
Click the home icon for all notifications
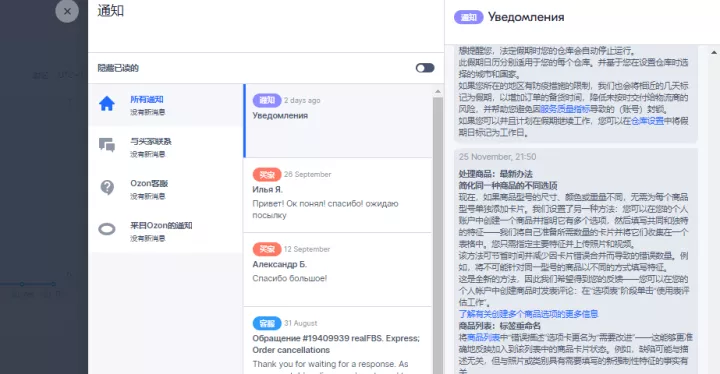click(x=107, y=103)
